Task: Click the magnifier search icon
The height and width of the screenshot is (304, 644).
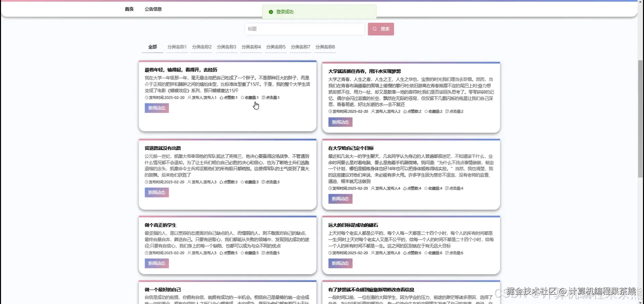Action: click(375, 29)
